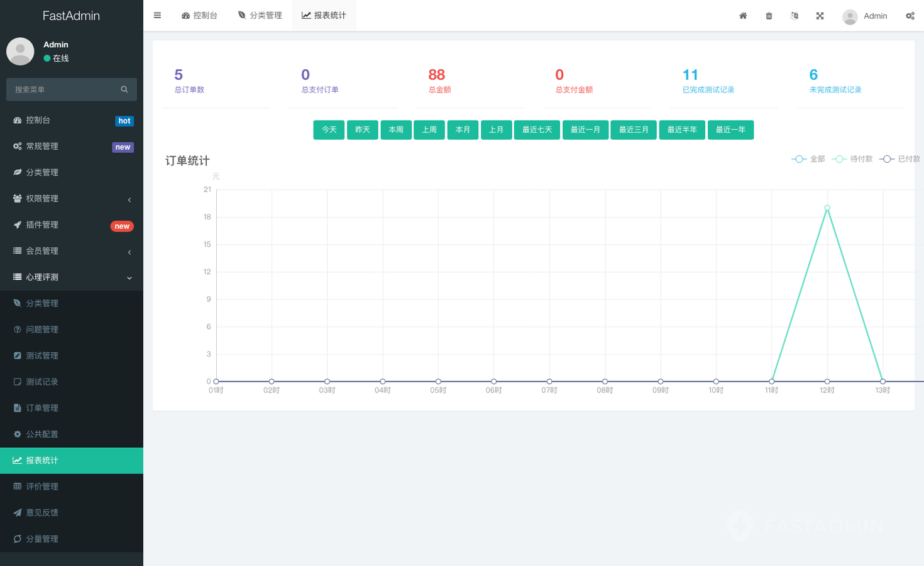
Task: Toggle the 待付款 series in chart legend
Action: (x=852, y=159)
